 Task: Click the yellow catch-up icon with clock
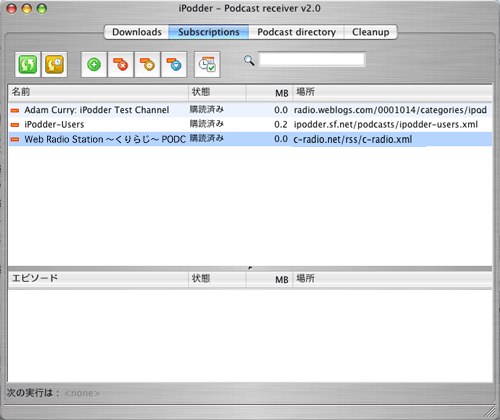(54, 64)
